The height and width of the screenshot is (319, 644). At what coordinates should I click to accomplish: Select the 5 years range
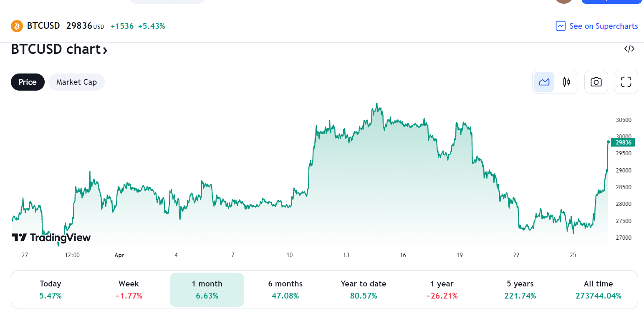point(520,290)
